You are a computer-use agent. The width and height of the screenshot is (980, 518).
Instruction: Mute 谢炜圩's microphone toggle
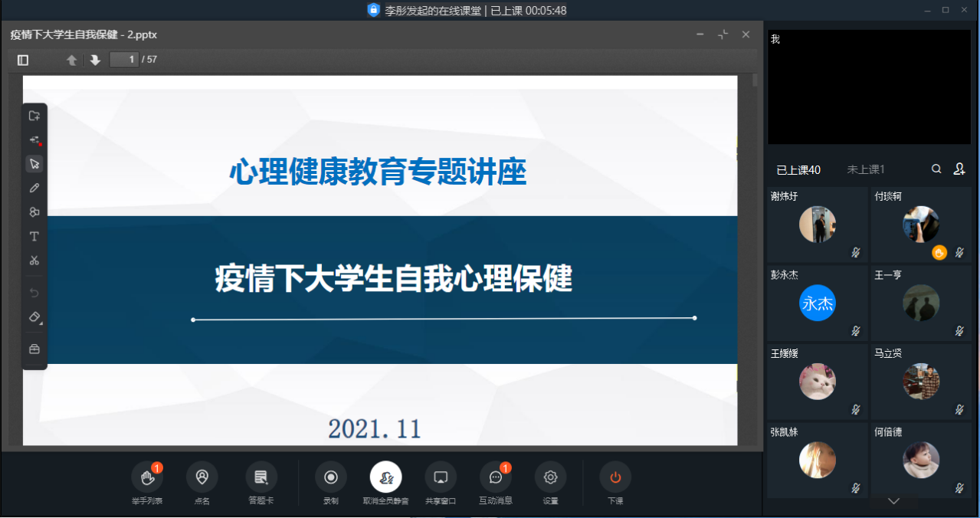(856, 252)
